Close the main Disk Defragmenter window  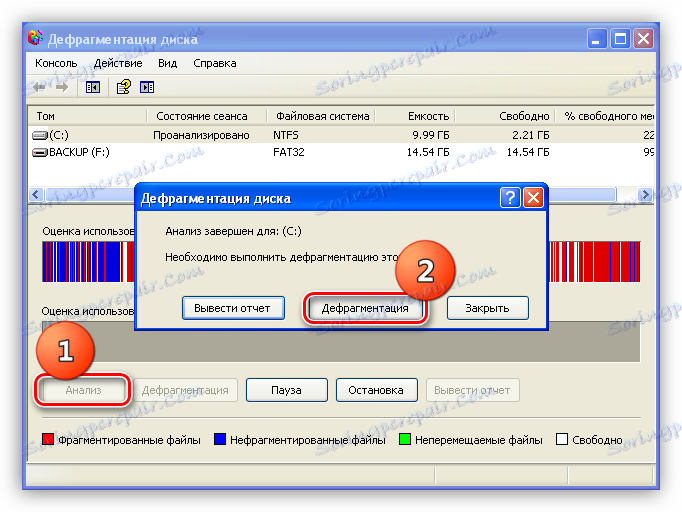[644, 39]
